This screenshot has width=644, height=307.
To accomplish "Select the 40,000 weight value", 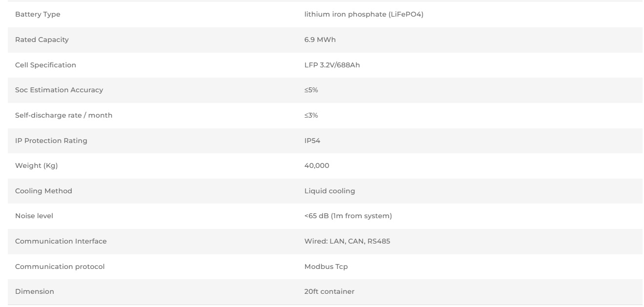I will coord(317,166).
